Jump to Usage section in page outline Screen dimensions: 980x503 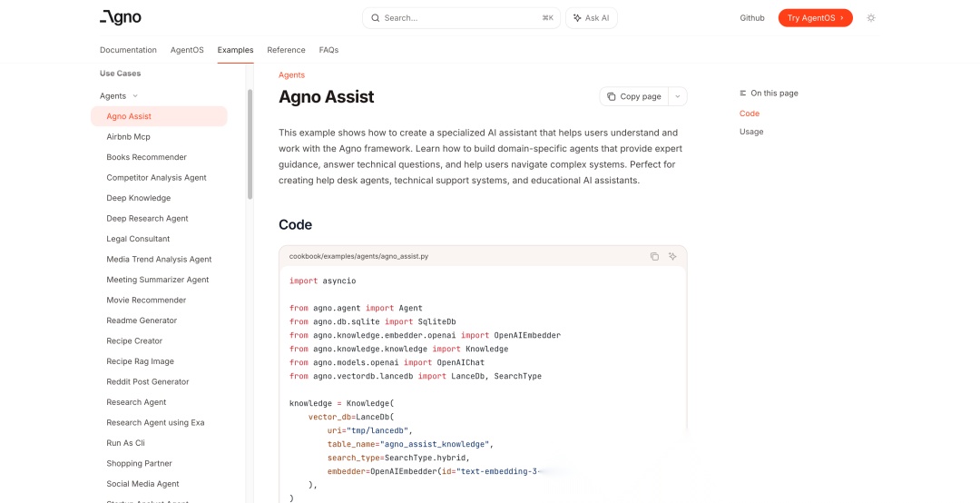coord(751,132)
